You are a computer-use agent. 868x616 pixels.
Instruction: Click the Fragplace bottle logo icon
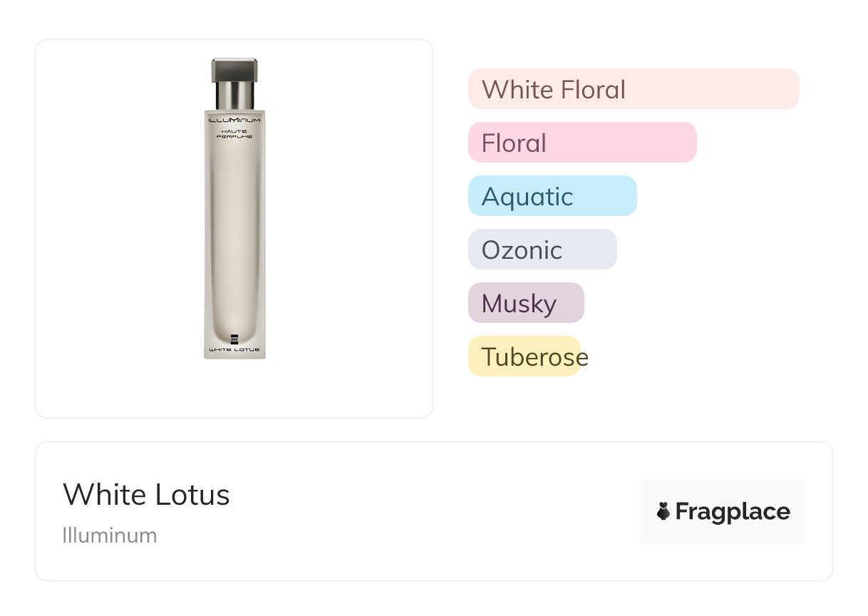[x=663, y=511]
